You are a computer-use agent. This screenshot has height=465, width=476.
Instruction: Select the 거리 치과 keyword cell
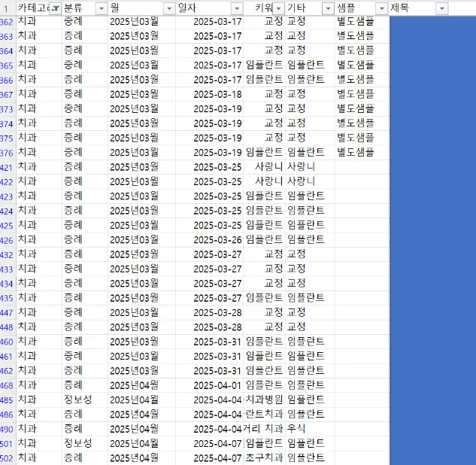264,429
